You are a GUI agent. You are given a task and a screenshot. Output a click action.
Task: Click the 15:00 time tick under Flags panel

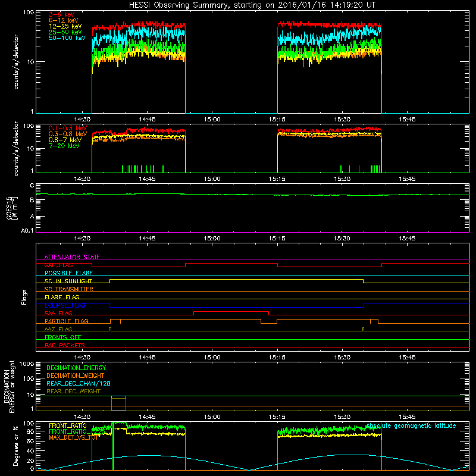point(212,358)
